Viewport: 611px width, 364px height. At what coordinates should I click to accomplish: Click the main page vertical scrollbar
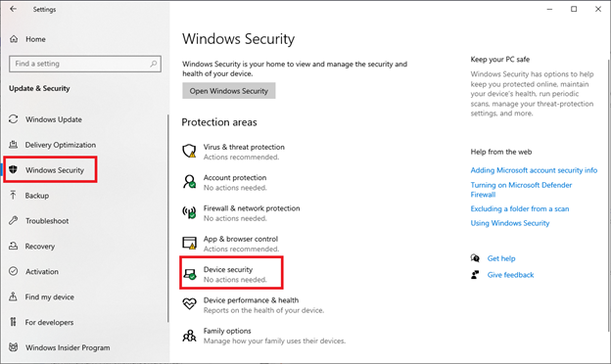609,195
